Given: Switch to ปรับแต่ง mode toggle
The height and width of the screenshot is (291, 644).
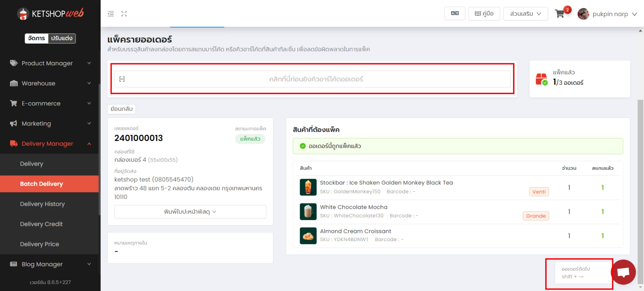Looking at the screenshot, I should [62, 38].
